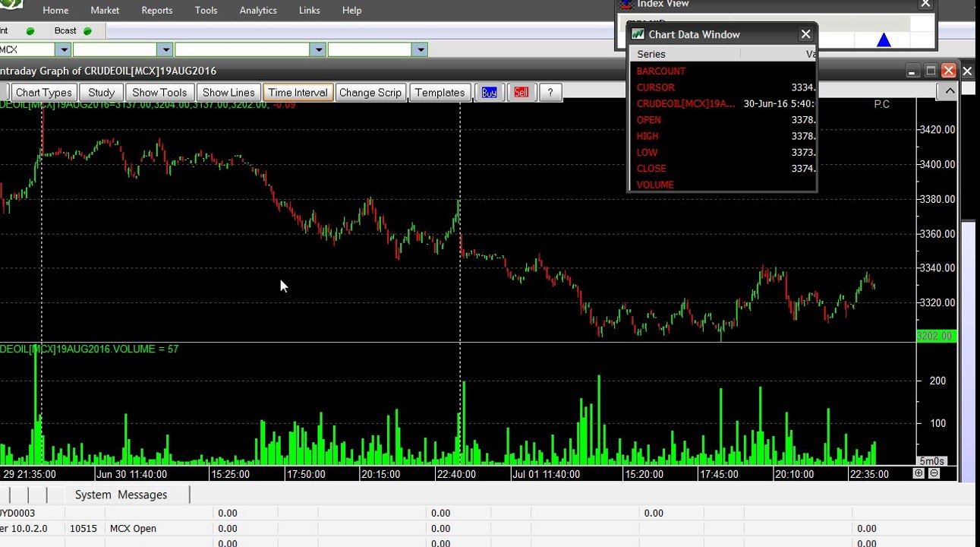
Task: Click the question mark help button
Action: click(x=550, y=93)
